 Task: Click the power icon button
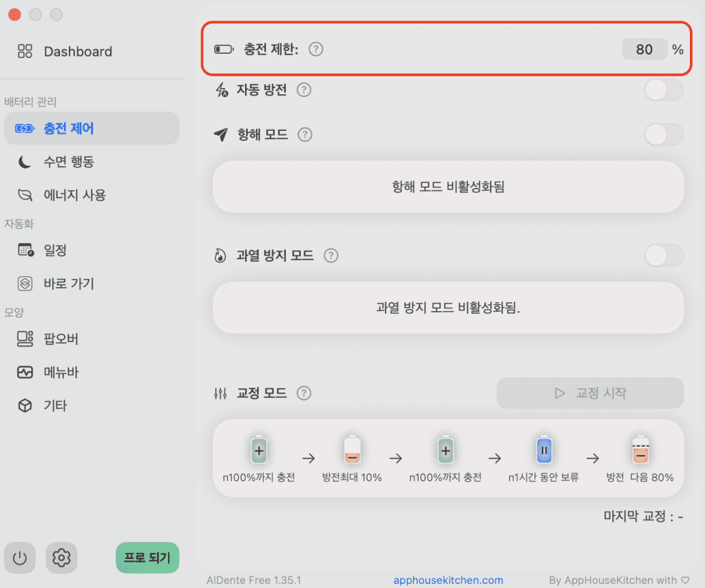pyautogui.click(x=20, y=558)
